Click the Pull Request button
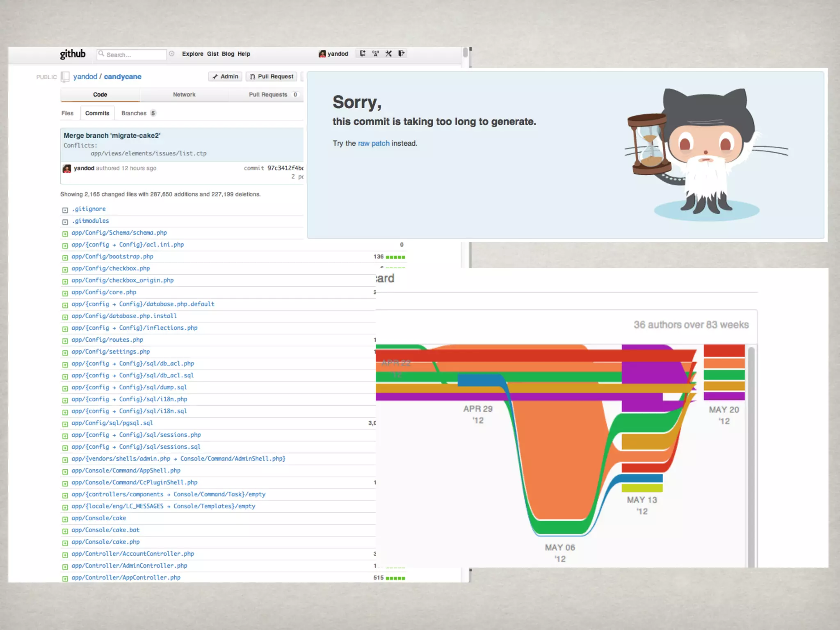Viewport: 840px width, 630px height. [x=272, y=77]
